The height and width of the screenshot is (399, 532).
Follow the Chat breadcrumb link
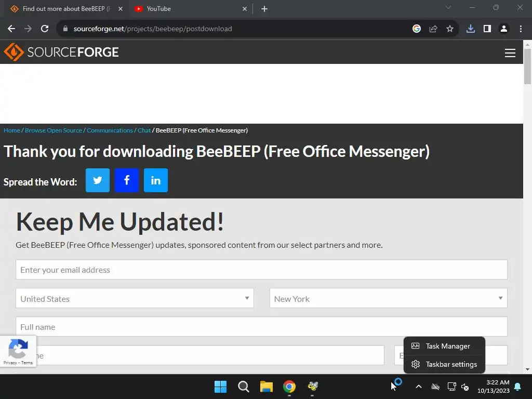144,130
